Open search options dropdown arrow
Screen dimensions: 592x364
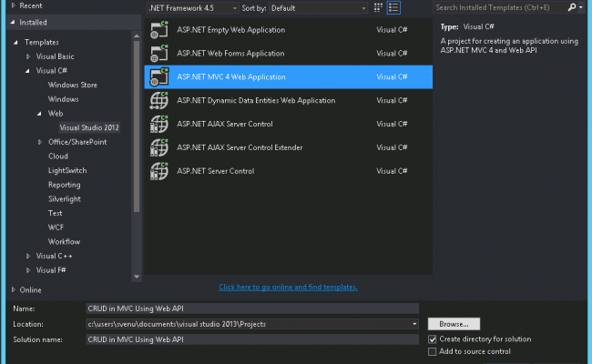coord(581,7)
